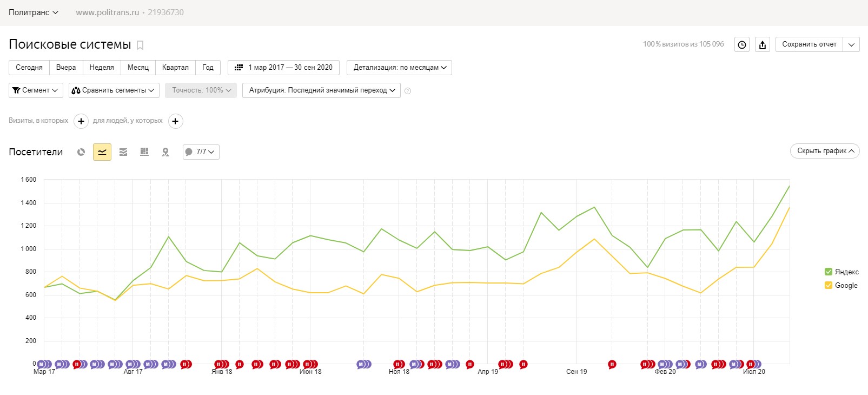Toggle the Яндекс legend checkbox
Viewport: 868px width, 395px height.
(x=828, y=272)
